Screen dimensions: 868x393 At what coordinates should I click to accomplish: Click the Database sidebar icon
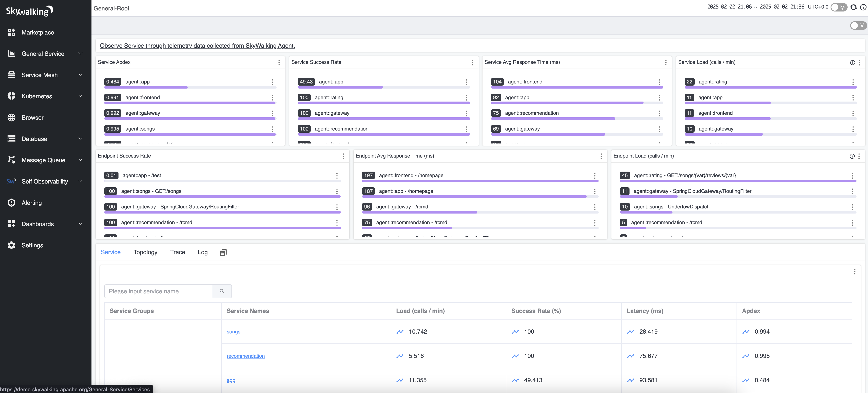tap(11, 139)
